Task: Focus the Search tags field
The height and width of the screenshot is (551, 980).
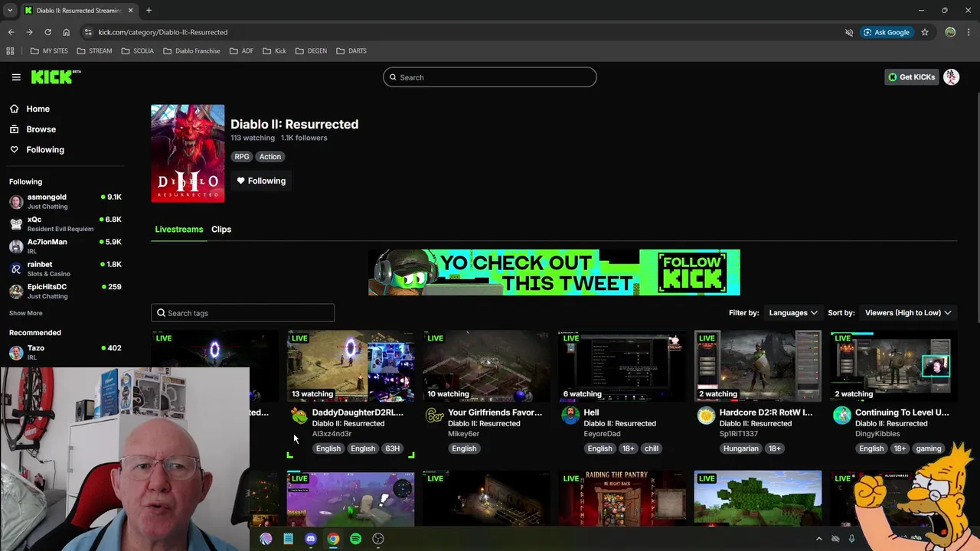Action: [243, 313]
